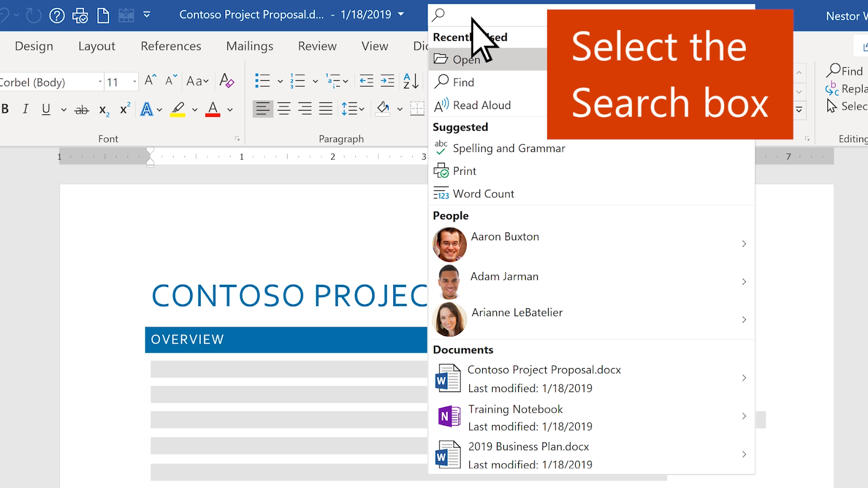Click the Grow Font icon
The width and height of the screenshot is (868, 488).
pyautogui.click(x=150, y=81)
